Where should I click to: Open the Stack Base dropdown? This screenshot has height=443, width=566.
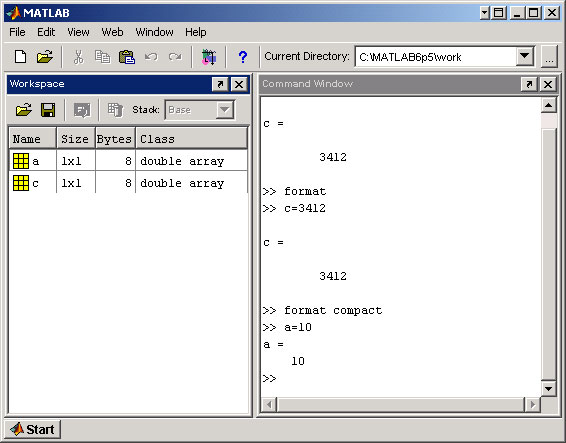click(225, 110)
